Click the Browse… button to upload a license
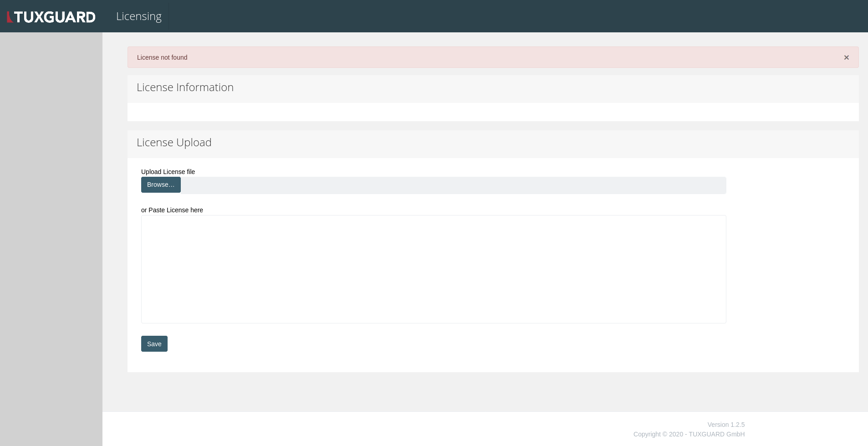The image size is (868, 446). point(160,185)
